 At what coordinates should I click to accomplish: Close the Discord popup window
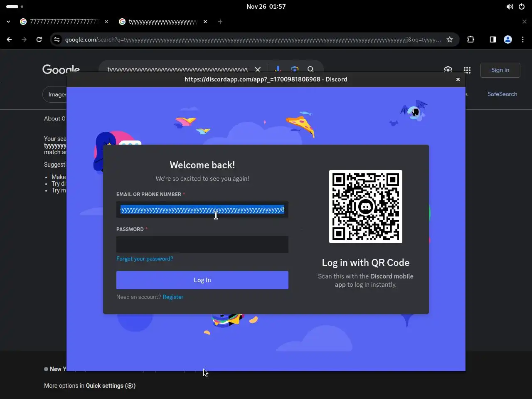[458, 79]
